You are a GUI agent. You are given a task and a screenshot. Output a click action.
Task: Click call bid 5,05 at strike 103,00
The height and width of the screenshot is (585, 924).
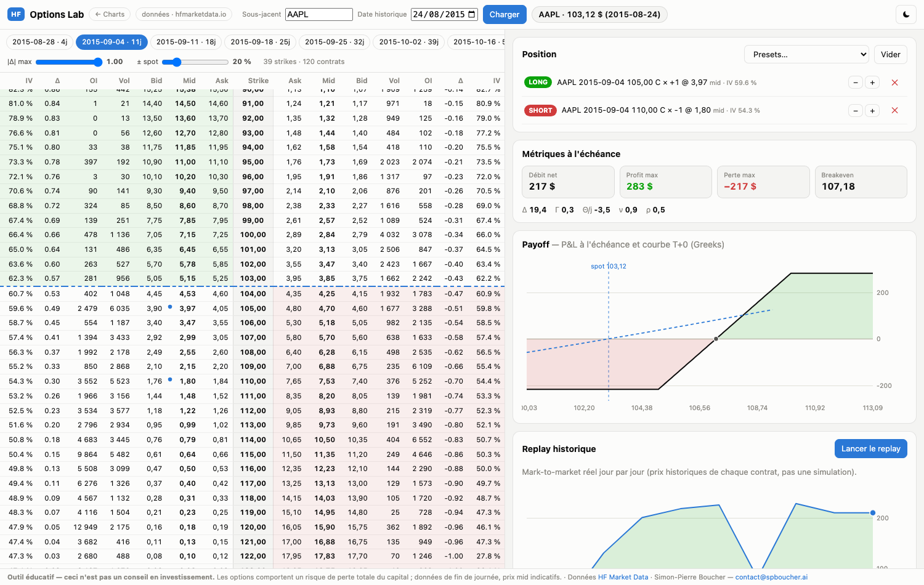pyautogui.click(x=154, y=278)
